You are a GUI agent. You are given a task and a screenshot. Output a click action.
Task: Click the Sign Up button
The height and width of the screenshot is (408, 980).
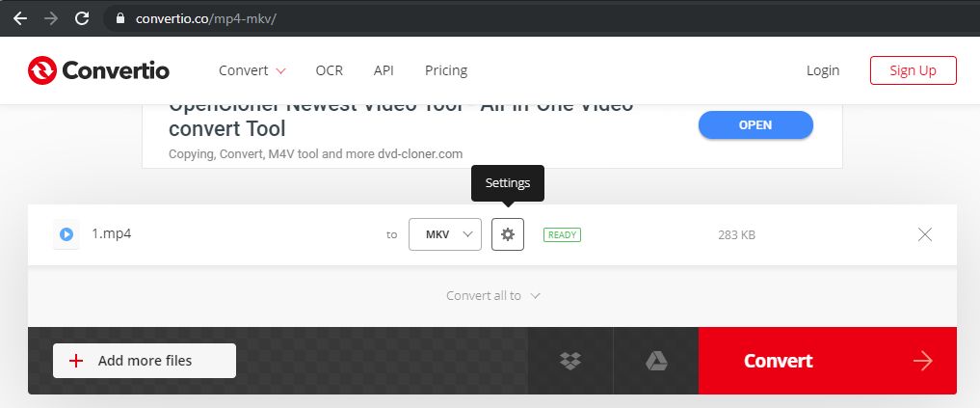[x=914, y=70]
